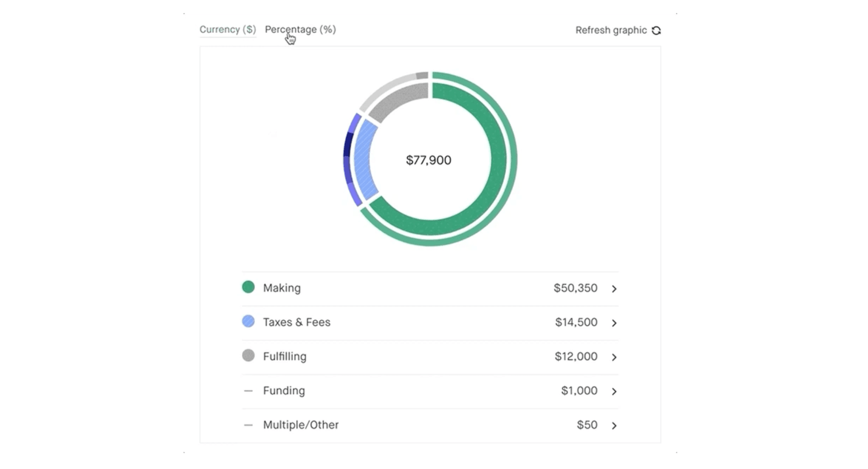Select the Currency ($) view
Image resolution: width=868 pixels, height=469 pixels.
tap(227, 29)
